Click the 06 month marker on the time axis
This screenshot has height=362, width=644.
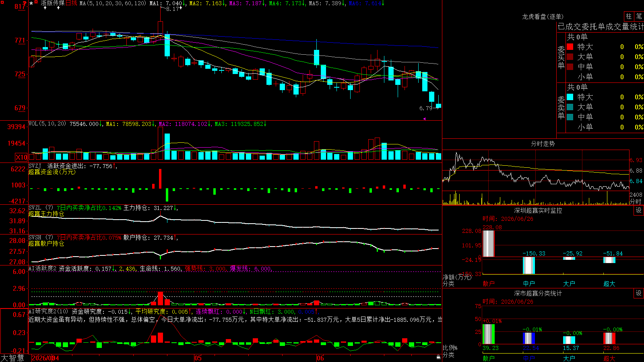click(320, 358)
